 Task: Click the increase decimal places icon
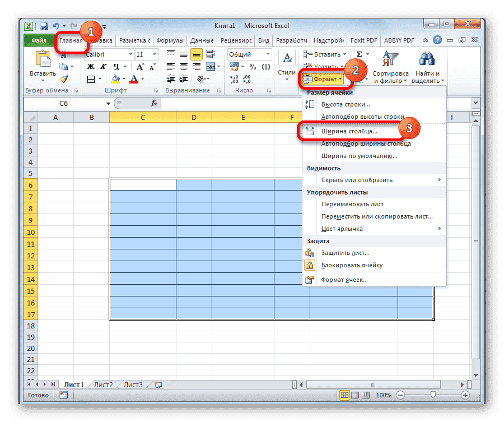pyautogui.click(x=234, y=80)
